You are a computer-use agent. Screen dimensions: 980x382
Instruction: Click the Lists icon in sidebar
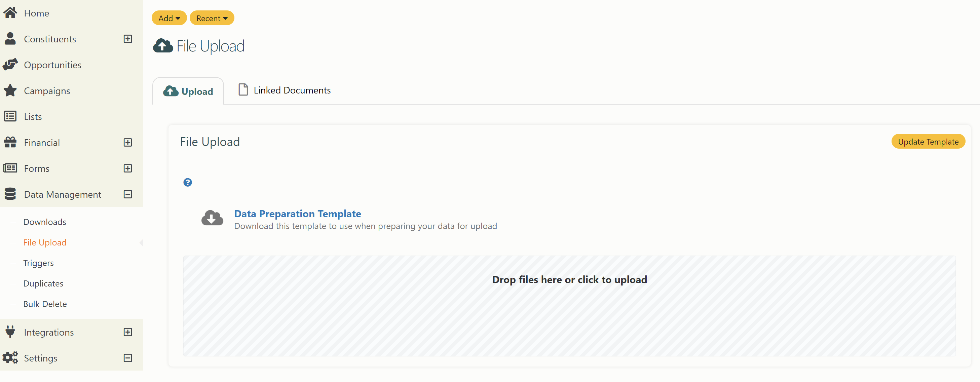point(10,116)
